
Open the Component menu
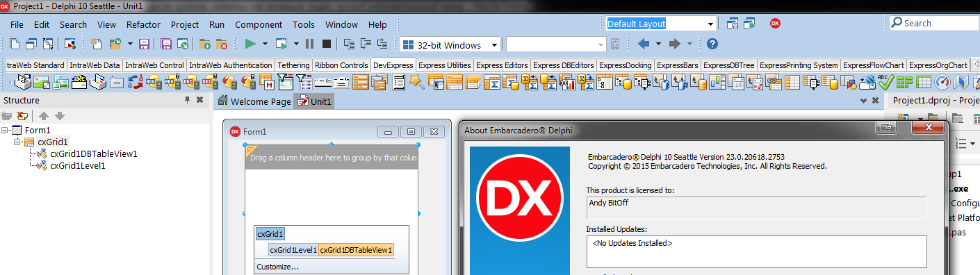coord(259,24)
